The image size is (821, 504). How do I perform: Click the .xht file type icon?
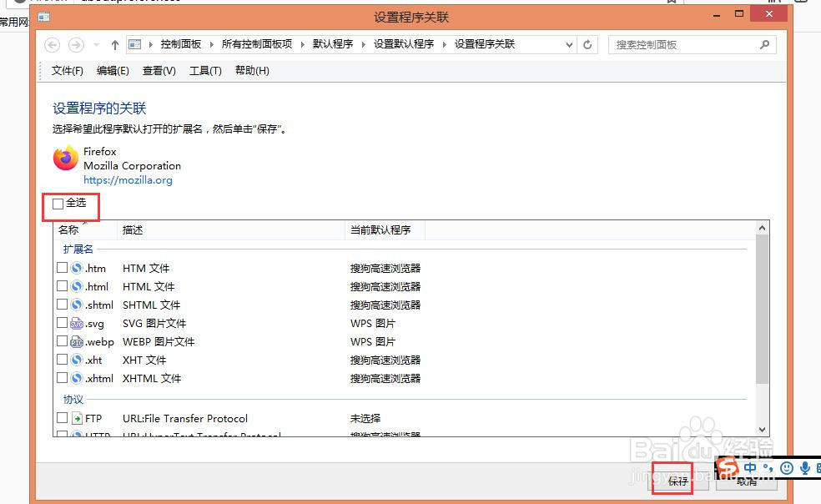[77, 360]
